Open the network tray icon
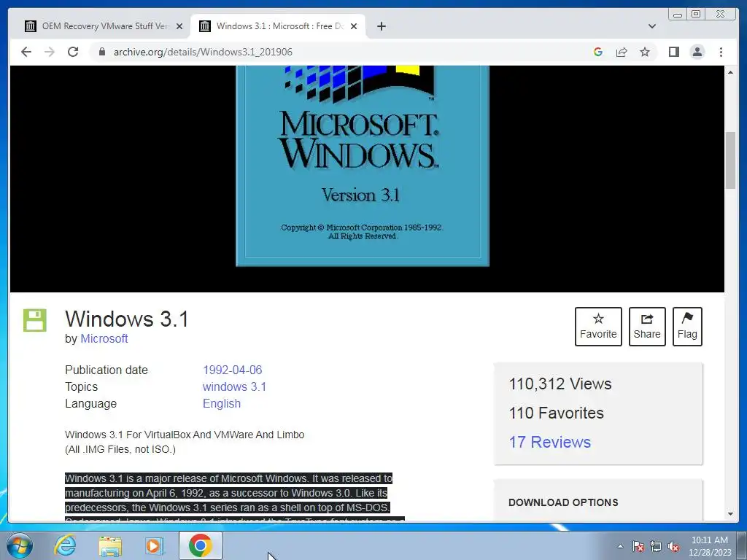 coord(656,546)
